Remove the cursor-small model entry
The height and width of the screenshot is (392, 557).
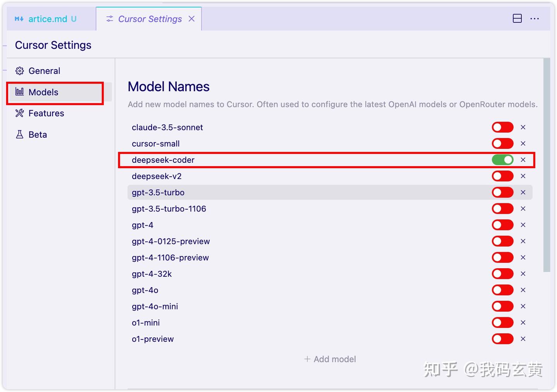(x=523, y=143)
